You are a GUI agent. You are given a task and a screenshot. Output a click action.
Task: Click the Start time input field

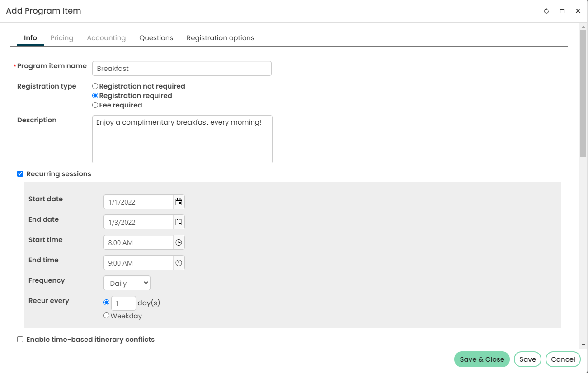click(x=138, y=242)
